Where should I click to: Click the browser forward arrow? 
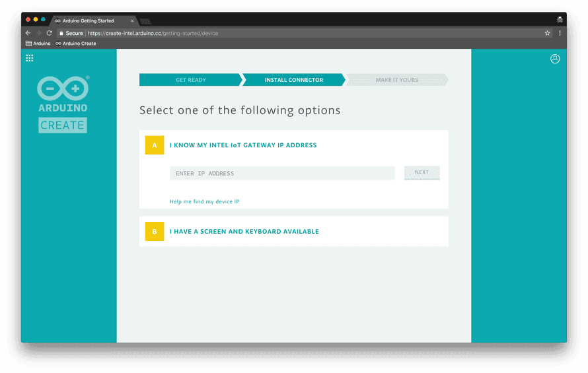pyautogui.click(x=38, y=33)
